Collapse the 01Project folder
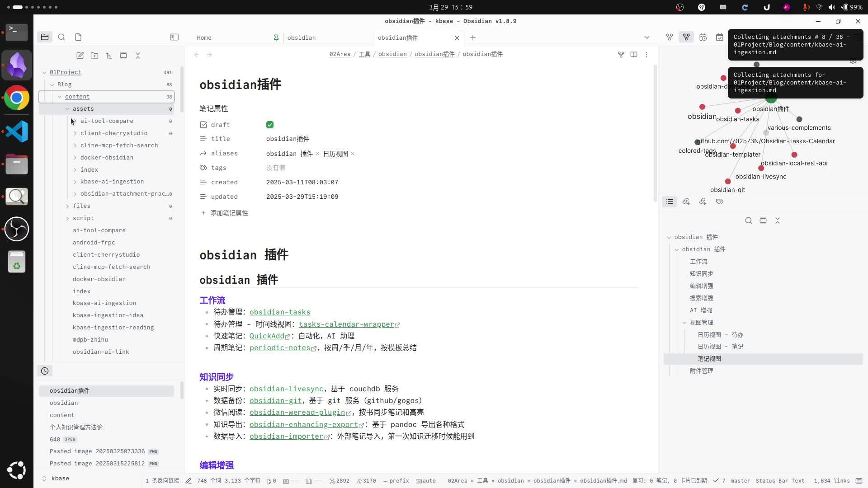This screenshot has height=488, width=868. pos(44,72)
